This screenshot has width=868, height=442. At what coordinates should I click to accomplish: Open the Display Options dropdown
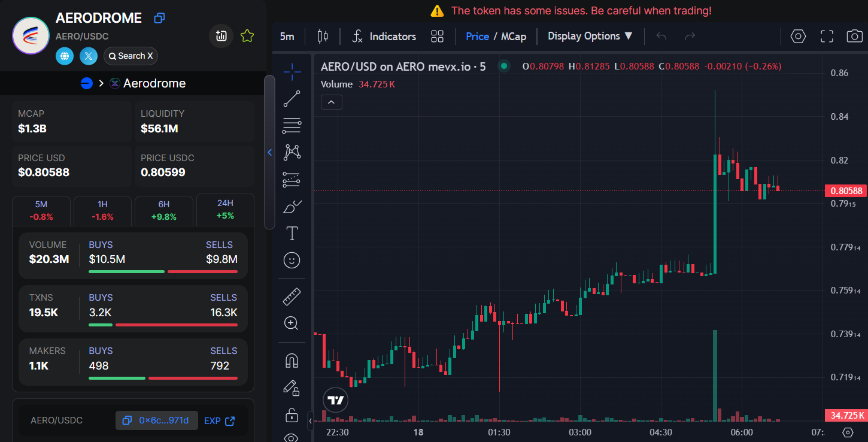(590, 37)
